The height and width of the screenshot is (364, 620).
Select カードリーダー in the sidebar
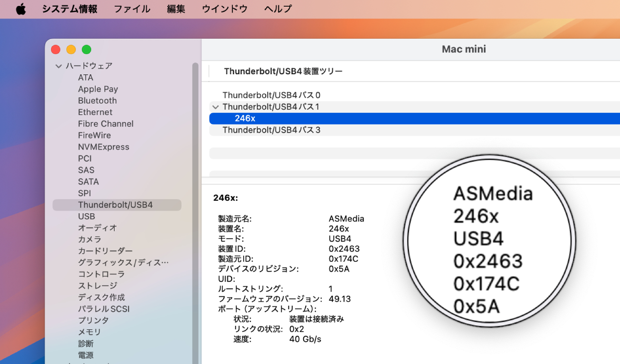(x=105, y=251)
